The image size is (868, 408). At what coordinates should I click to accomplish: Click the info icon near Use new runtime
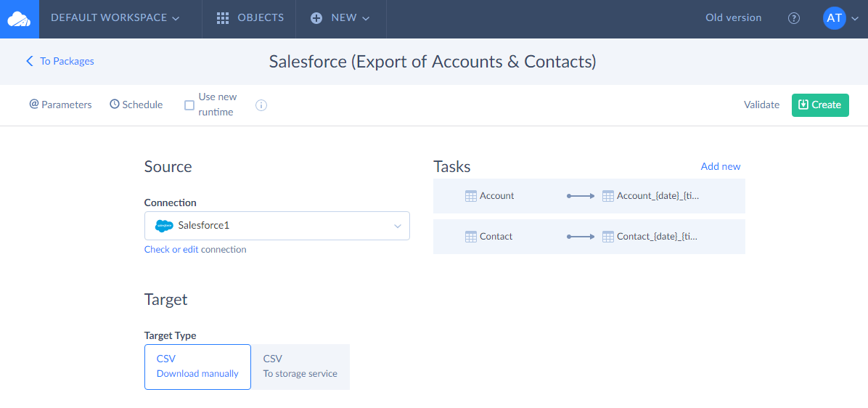(261, 105)
